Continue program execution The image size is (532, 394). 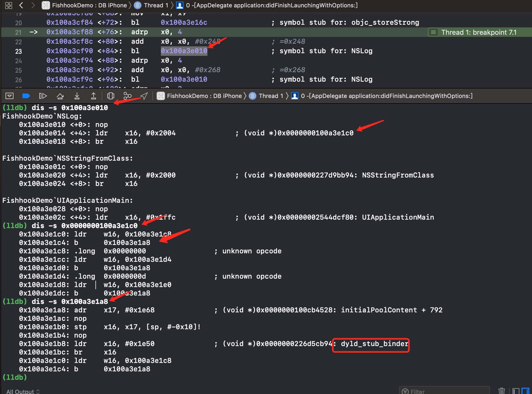click(43, 96)
